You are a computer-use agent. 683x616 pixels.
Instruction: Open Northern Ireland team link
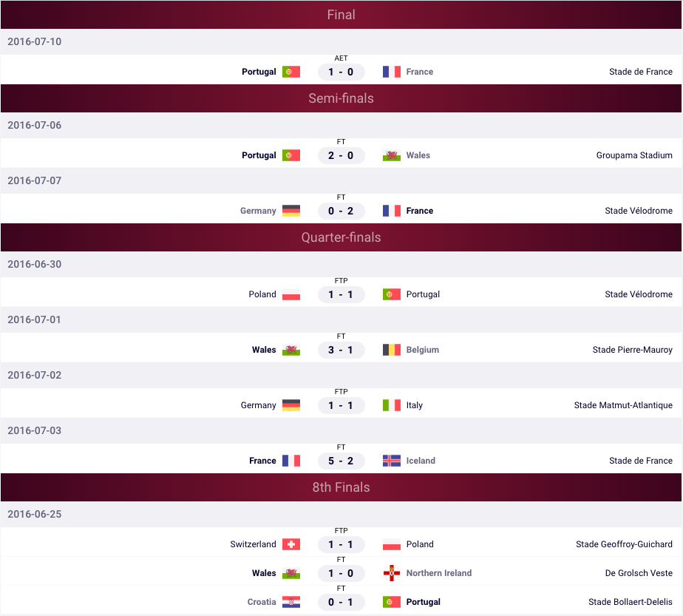[439, 573]
